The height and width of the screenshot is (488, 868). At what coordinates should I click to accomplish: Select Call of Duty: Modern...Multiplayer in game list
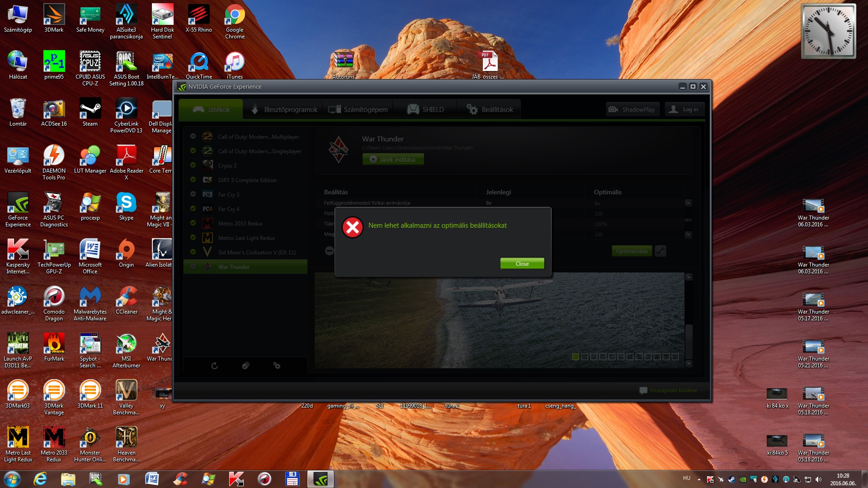pos(245,136)
